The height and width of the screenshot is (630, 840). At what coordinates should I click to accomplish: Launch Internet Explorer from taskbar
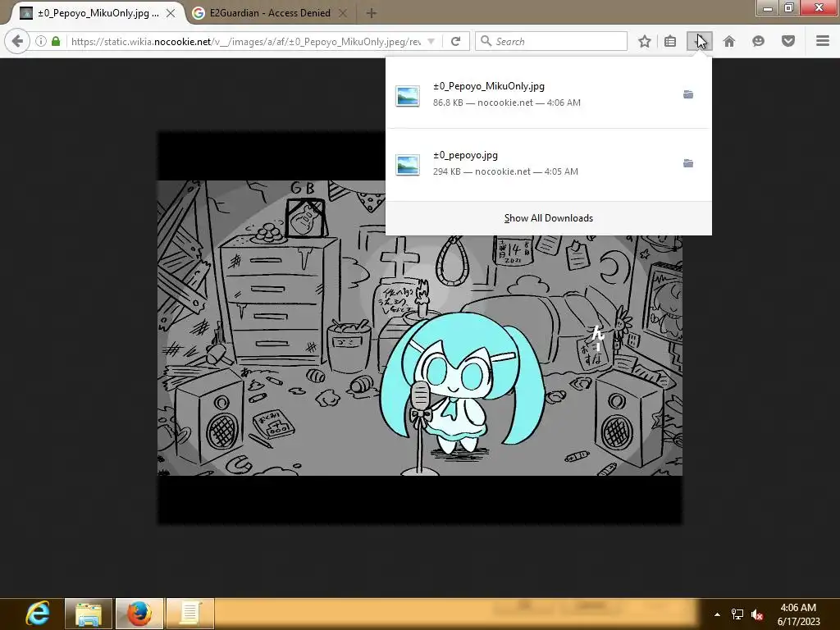click(x=38, y=614)
